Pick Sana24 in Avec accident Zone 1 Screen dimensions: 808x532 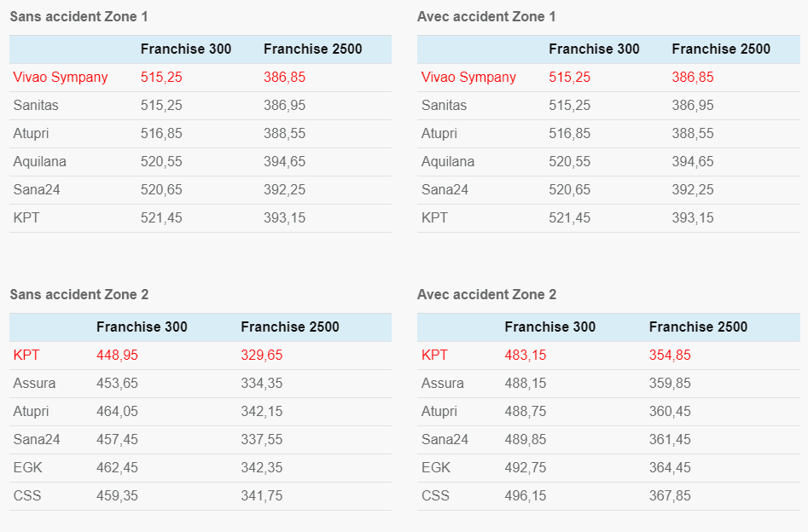click(445, 189)
